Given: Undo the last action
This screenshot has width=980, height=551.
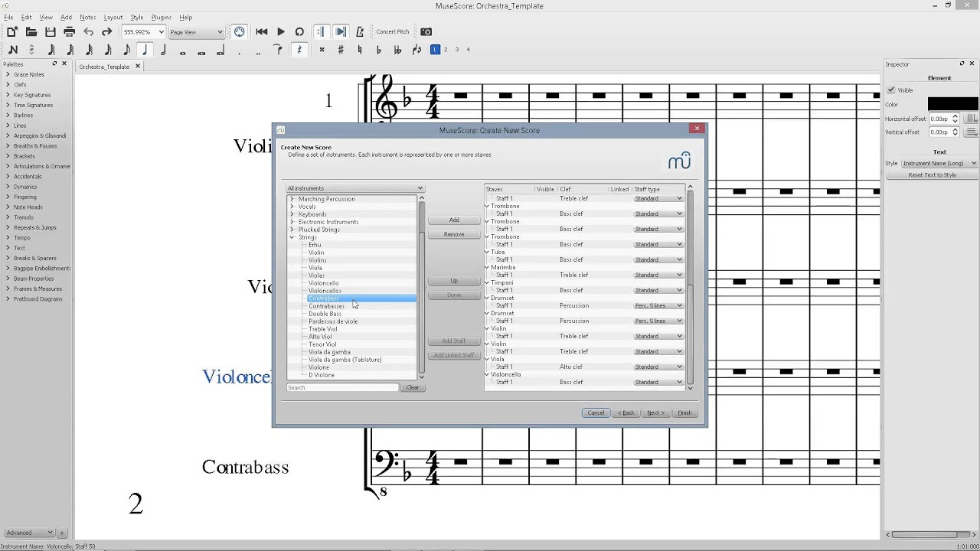Looking at the screenshot, I should (88, 32).
